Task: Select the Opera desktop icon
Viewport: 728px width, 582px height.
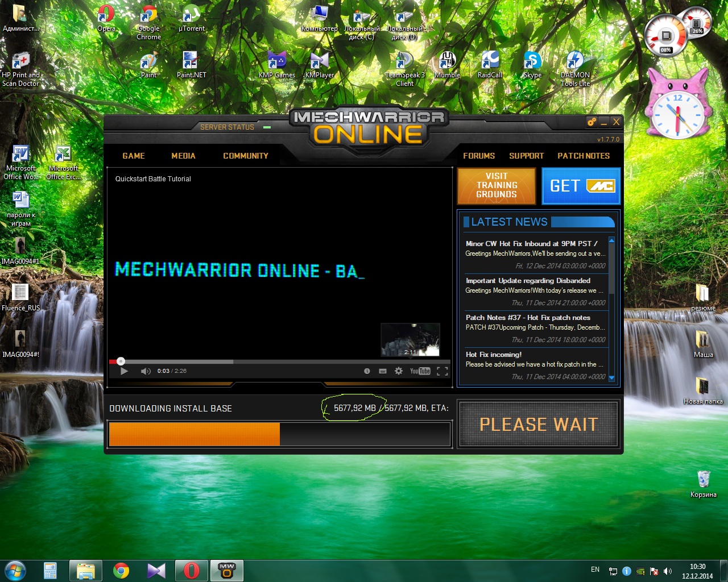Action: point(106,18)
